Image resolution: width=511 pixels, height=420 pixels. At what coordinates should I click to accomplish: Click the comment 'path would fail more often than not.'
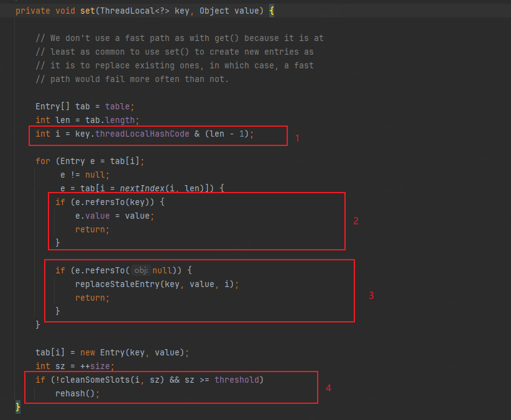pos(132,79)
